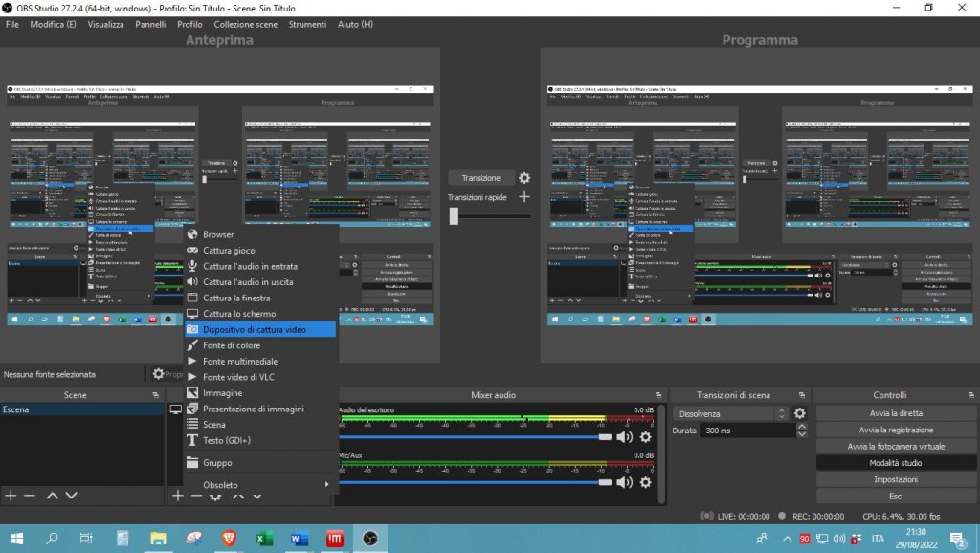Image resolution: width=980 pixels, height=553 pixels.
Task: Mute the Mic/Aux speaker icon
Action: pos(624,482)
